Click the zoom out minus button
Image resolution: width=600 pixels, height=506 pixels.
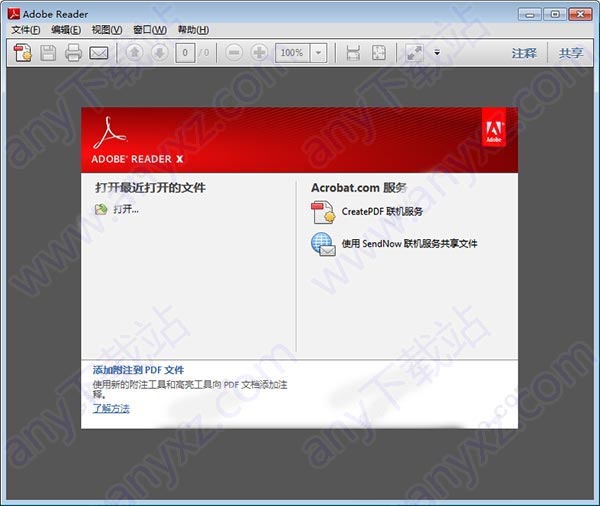[234, 52]
